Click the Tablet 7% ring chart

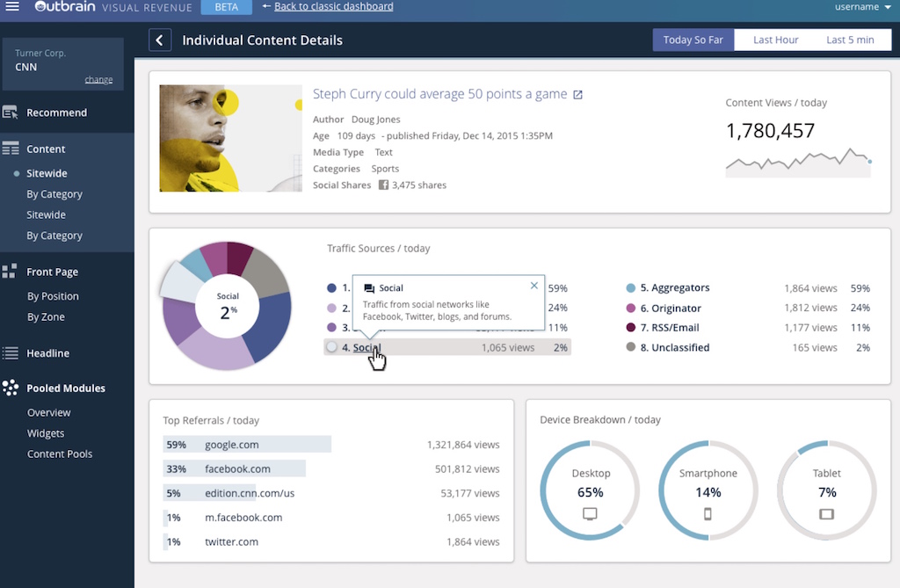point(826,490)
